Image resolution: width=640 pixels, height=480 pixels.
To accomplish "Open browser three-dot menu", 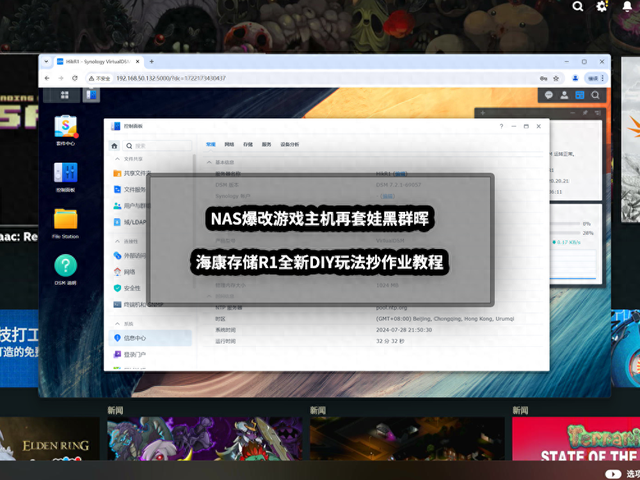I will click(602, 78).
